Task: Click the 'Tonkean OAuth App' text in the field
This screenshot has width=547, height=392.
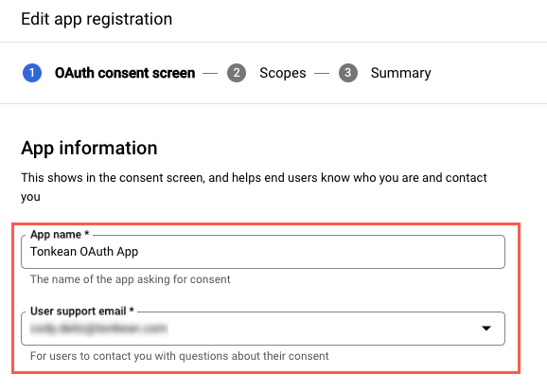Action: [84, 252]
